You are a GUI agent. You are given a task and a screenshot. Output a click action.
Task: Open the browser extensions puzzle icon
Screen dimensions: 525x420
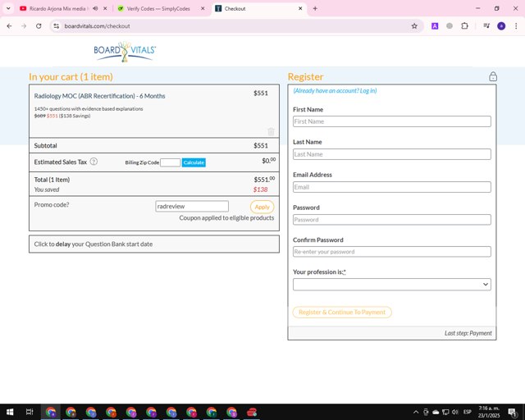click(464, 25)
